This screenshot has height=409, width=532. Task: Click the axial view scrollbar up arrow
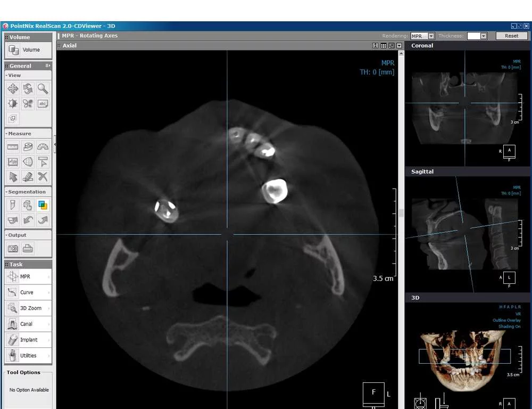pos(401,54)
